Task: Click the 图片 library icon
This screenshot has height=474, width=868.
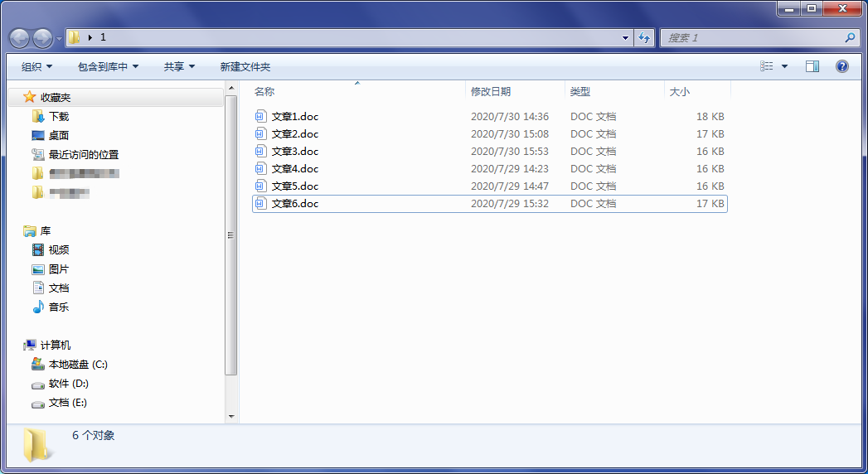Action: pyautogui.click(x=37, y=269)
